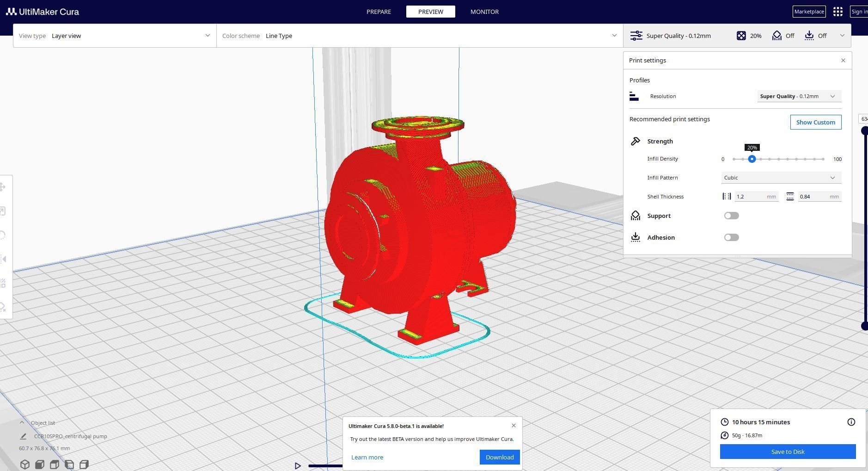The height and width of the screenshot is (471, 868).
Task: Edit object name with pencil icon
Action: point(23,436)
